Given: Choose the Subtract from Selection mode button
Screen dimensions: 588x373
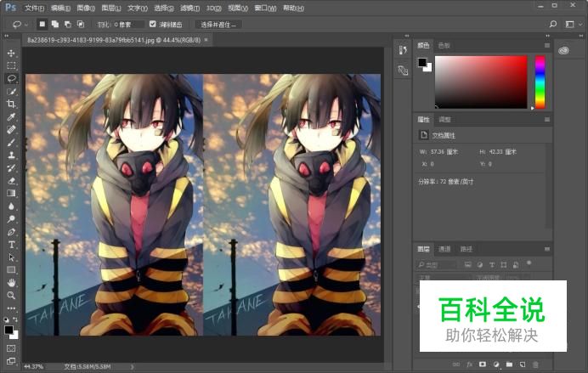Looking at the screenshot, I should (67, 25).
